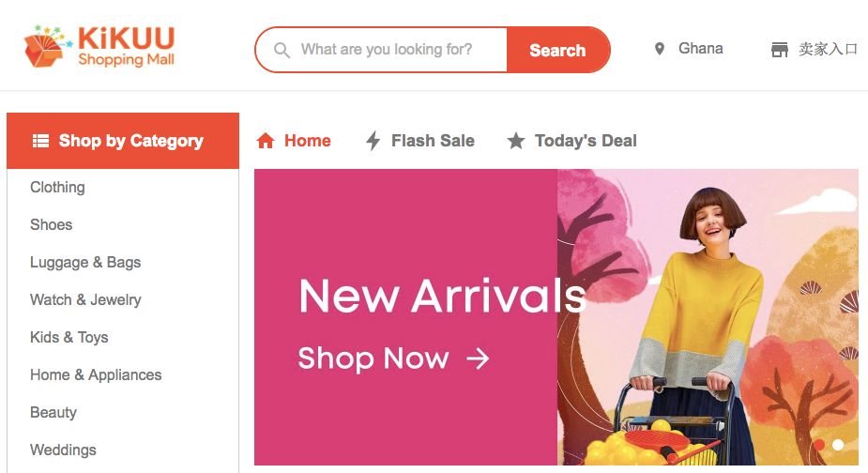
Task: Expand the Shop by Category menu
Action: click(x=123, y=141)
